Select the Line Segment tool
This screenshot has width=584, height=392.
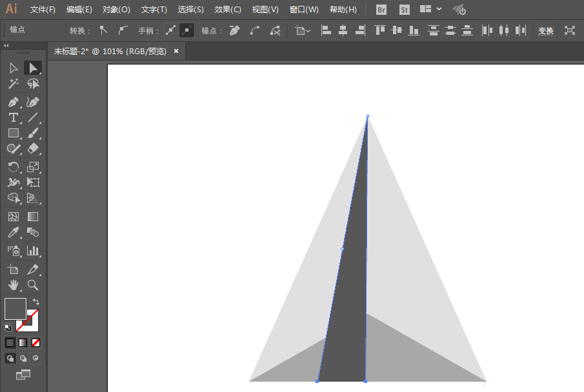33,117
